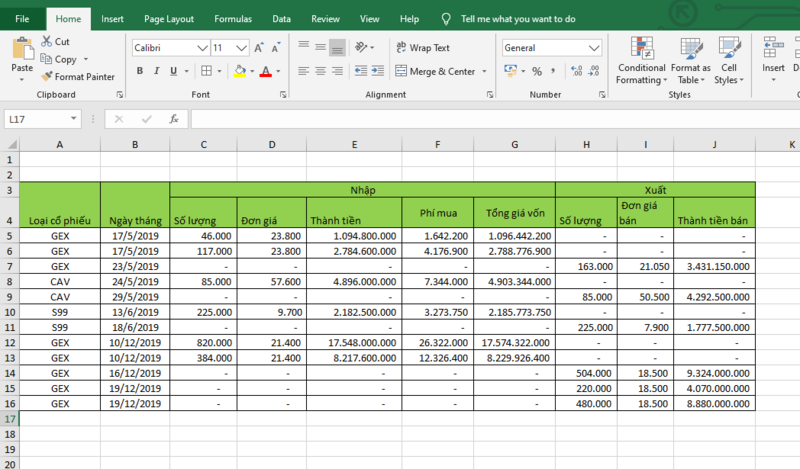Apply the Percent Style format
The height and width of the screenshot is (469, 800).
coord(537,71)
